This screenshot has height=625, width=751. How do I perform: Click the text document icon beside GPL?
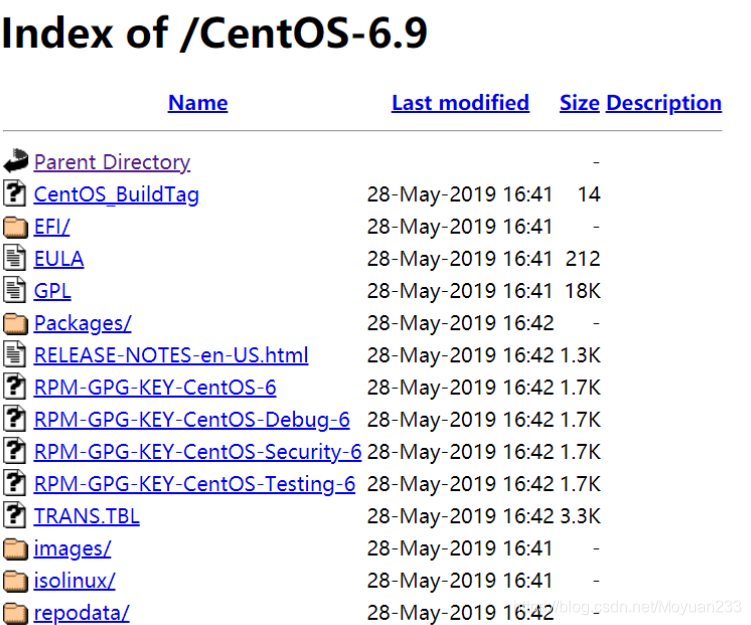click(x=15, y=289)
